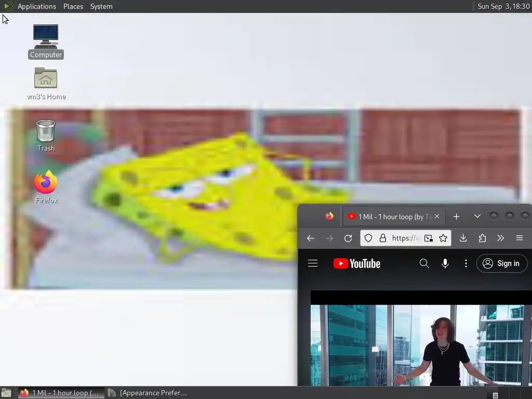This screenshot has height=399, width=532.
Task: Open the Places menu
Action: coord(73,6)
